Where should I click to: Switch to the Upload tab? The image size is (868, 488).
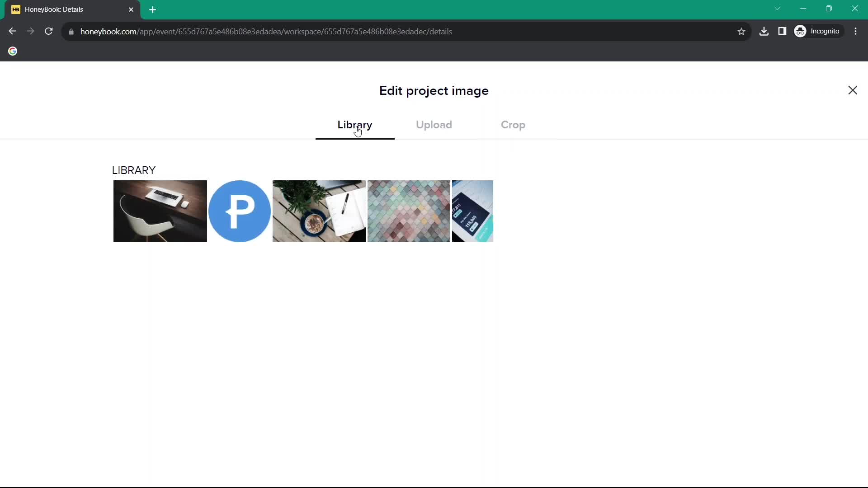[434, 125]
